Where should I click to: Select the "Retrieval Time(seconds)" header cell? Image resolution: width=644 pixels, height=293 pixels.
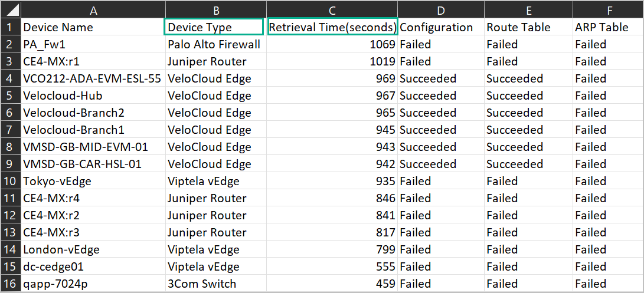tap(332, 27)
